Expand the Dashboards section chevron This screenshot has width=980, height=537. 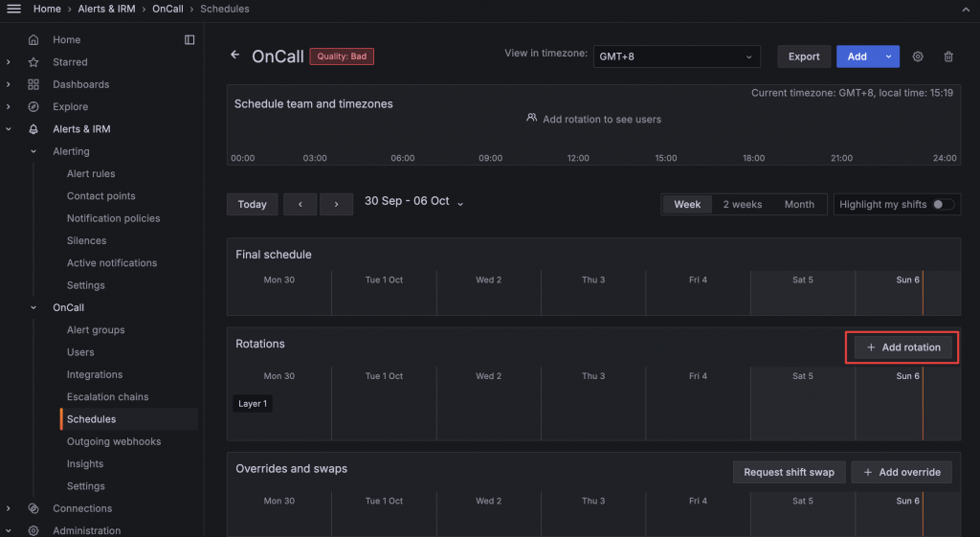pos(8,84)
